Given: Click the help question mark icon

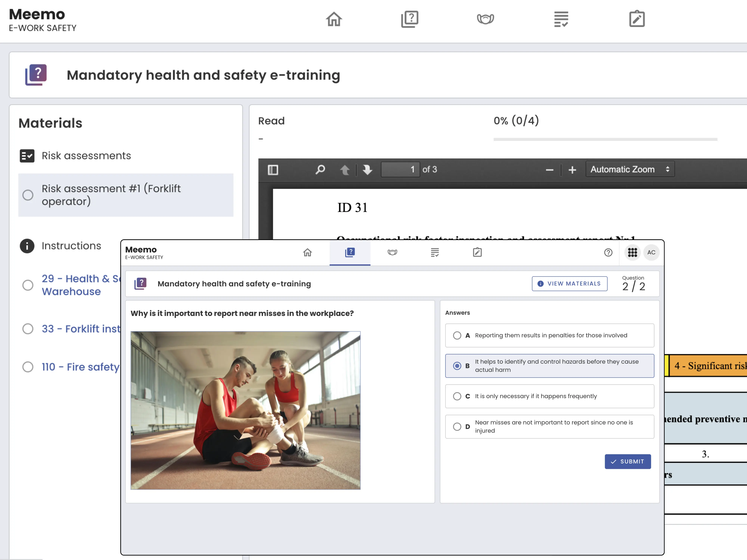Looking at the screenshot, I should pyautogui.click(x=608, y=253).
